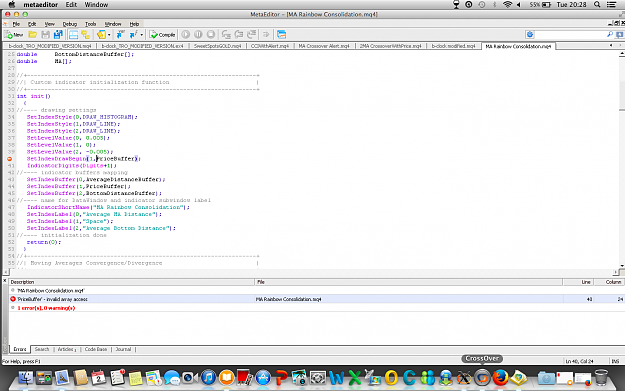Viewport: 625px width, 391px height.
Task: Click the 'MA Rainbow Consolidation.mq4' row in errors list
Action: 51,291
